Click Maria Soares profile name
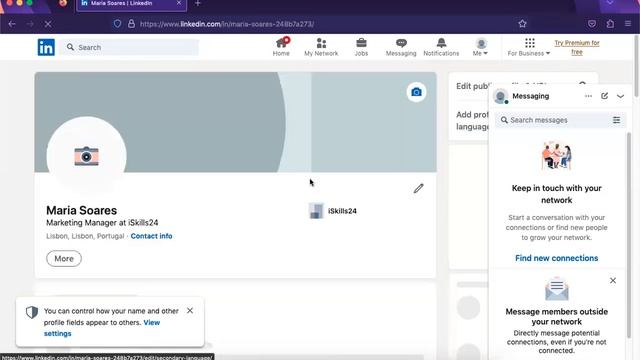Image resolution: width=640 pixels, height=360 pixels. point(82,210)
